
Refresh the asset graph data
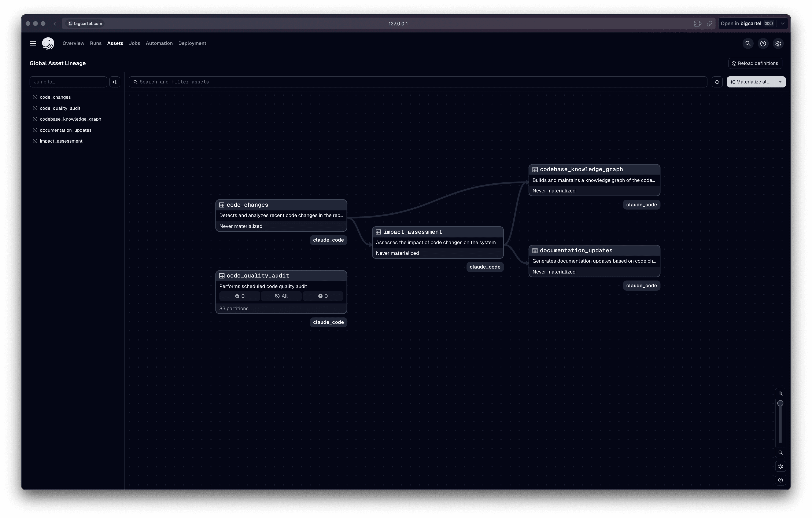(x=717, y=82)
